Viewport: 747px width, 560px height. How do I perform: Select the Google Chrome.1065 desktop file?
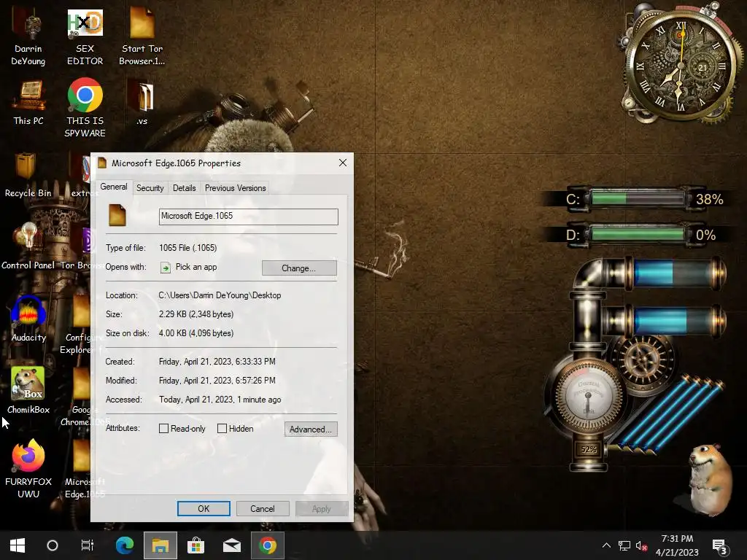point(81,397)
